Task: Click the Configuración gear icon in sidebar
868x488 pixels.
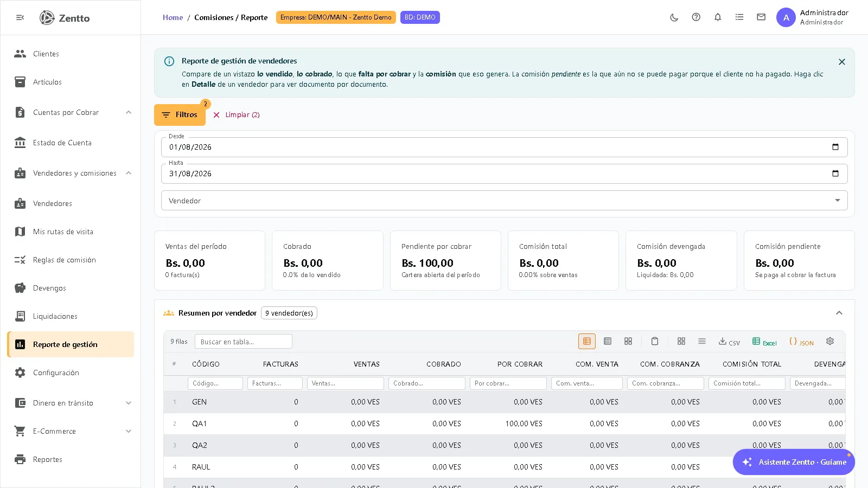Action: pyautogui.click(x=20, y=373)
